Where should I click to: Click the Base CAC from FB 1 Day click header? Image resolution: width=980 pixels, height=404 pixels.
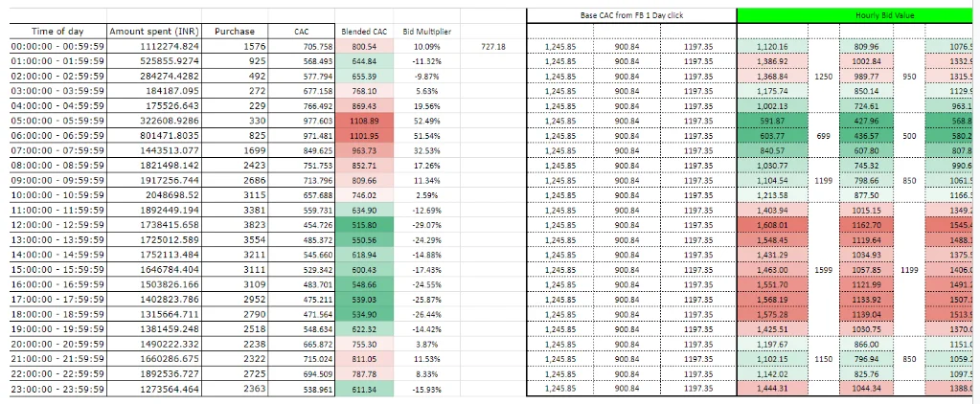coord(632,15)
